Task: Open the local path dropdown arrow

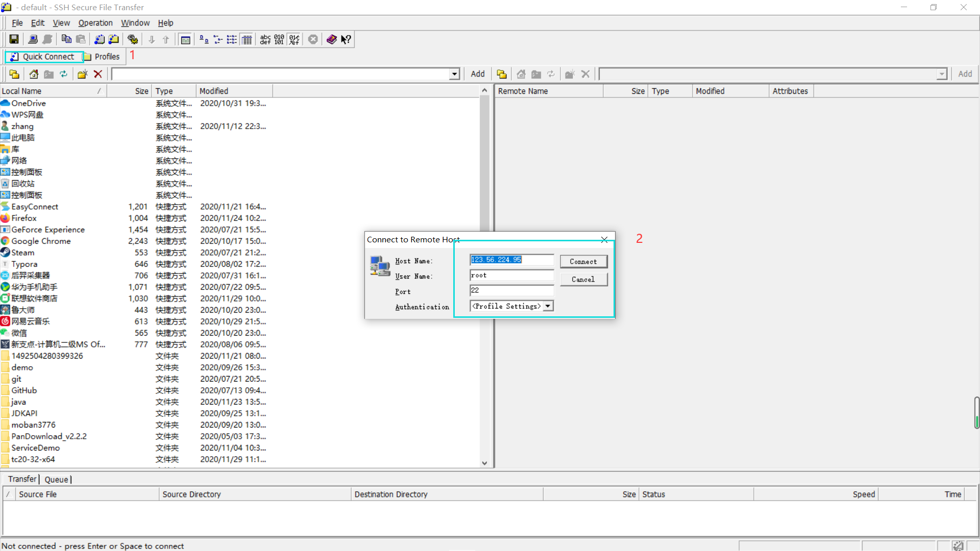Action: click(x=454, y=74)
